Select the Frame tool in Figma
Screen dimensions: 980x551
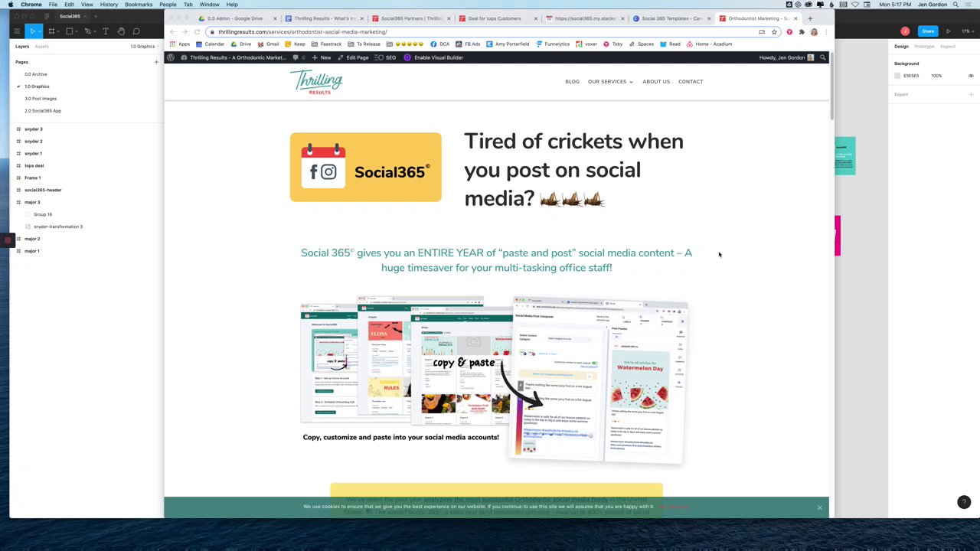click(x=51, y=31)
